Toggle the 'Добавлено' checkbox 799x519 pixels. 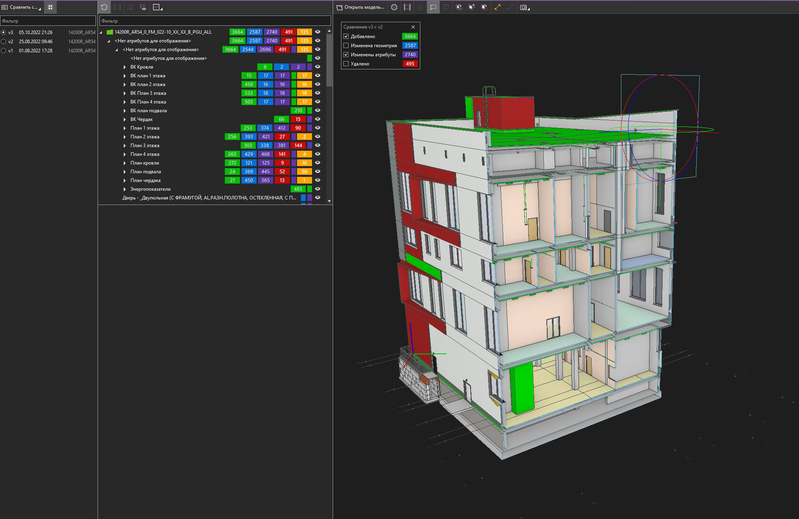346,36
